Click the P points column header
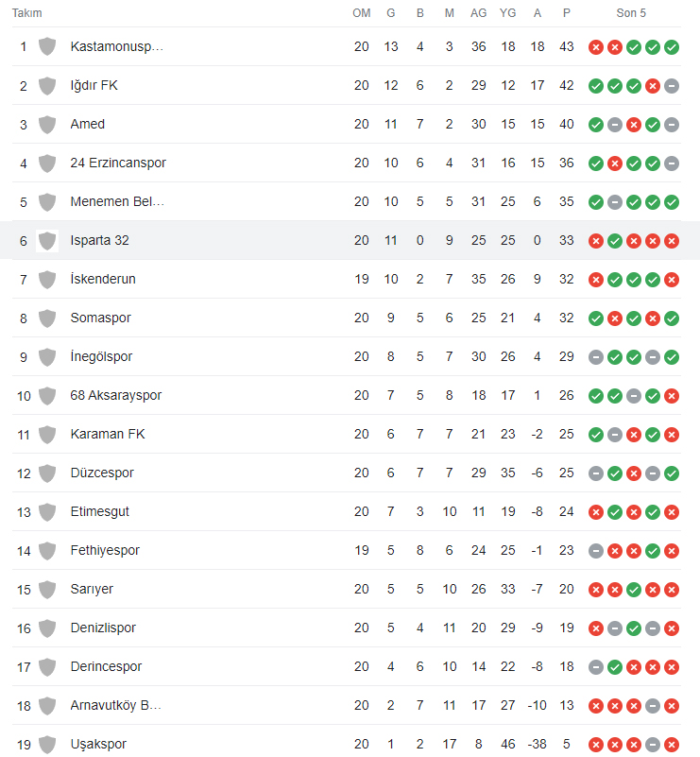The width and height of the screenshot is (700, 757). point(567,13)
